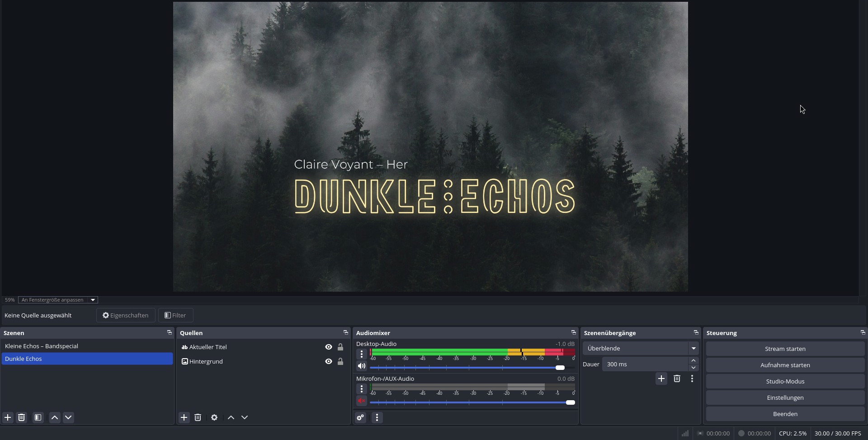
Task: Click Stream starten button
Action: [785, 349]
